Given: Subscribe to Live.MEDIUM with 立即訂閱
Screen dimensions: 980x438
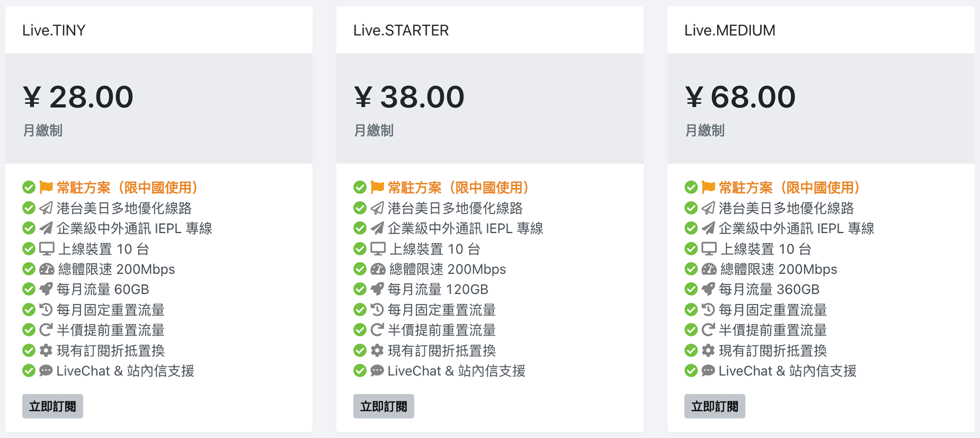Looking at the screenshot, I should 714,406.
